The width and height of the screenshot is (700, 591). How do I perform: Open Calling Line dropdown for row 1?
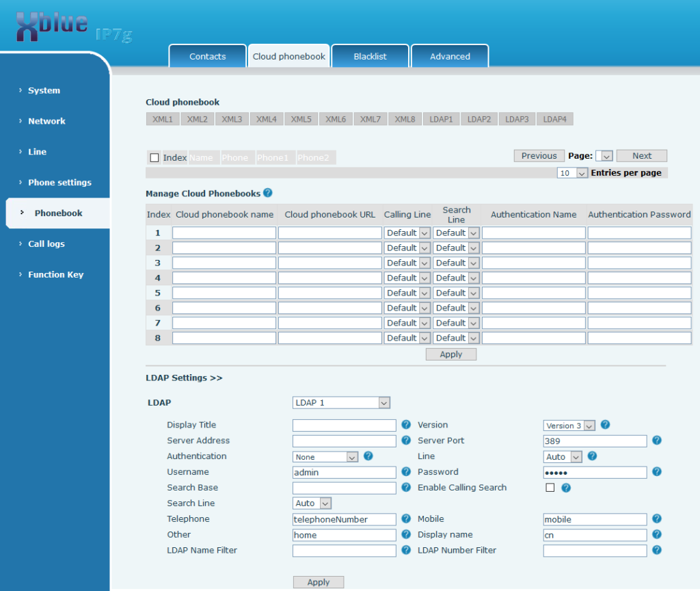(x=407, y=233)
